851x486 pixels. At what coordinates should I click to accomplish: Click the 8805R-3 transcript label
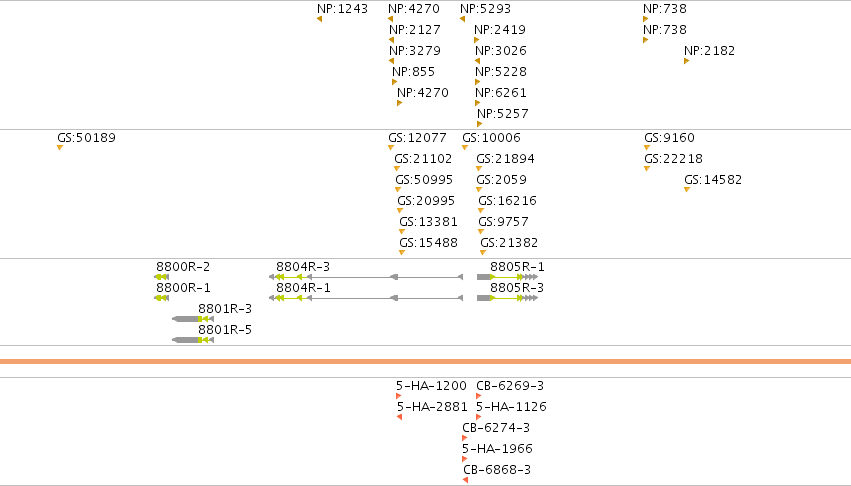pyautogui.click(x=517, y=288)
